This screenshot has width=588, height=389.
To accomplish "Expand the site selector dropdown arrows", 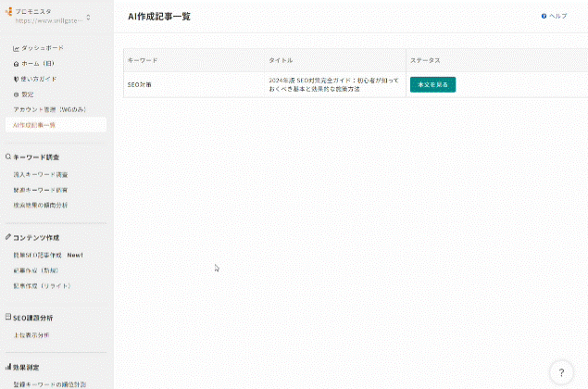I will click(x=89, y=17).
